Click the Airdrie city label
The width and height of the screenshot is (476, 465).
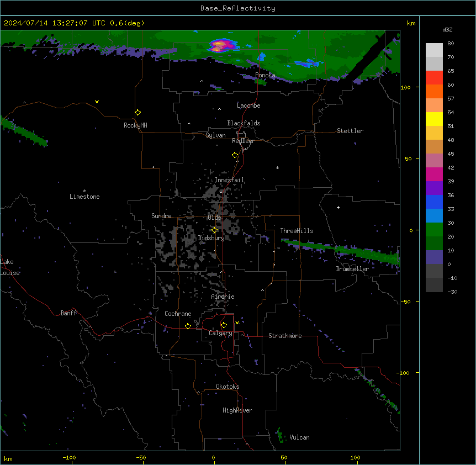click(223, 297)
